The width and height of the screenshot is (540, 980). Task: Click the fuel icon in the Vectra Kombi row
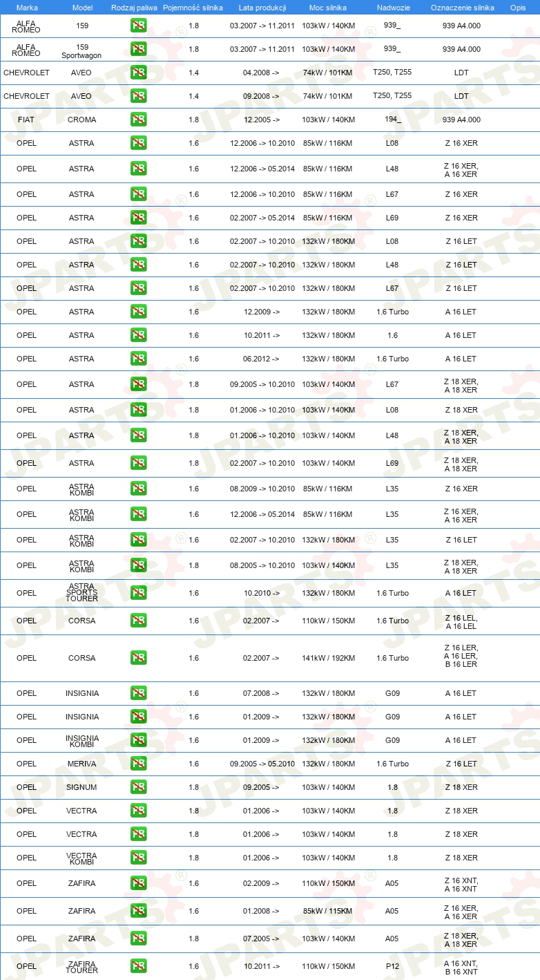138,858
